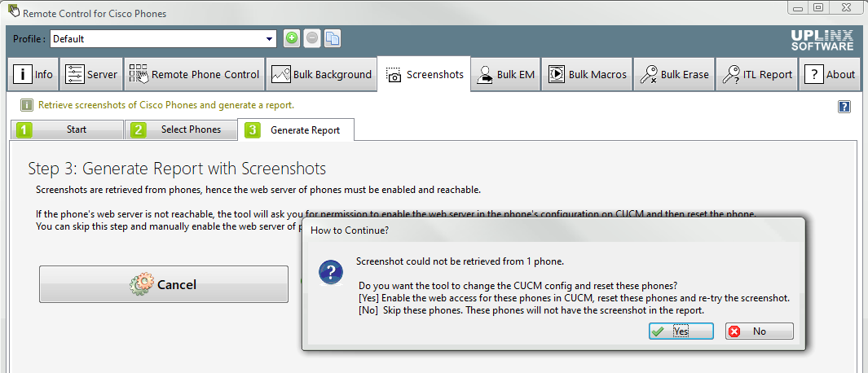This screenshot has height=373, width=868.
Task: Click the grey remove profile icon
Action: pos(312,38)
